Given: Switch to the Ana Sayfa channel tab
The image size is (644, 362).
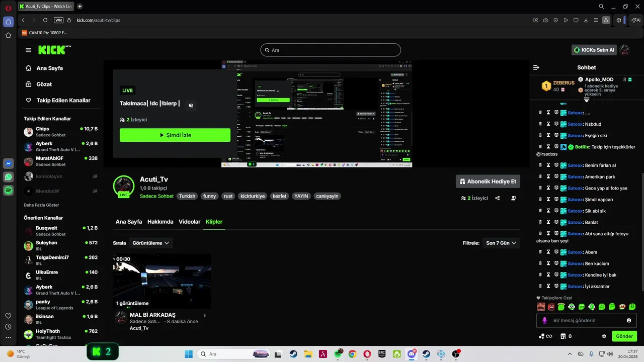Looking at the screenshot, I should tap(129, 222).
